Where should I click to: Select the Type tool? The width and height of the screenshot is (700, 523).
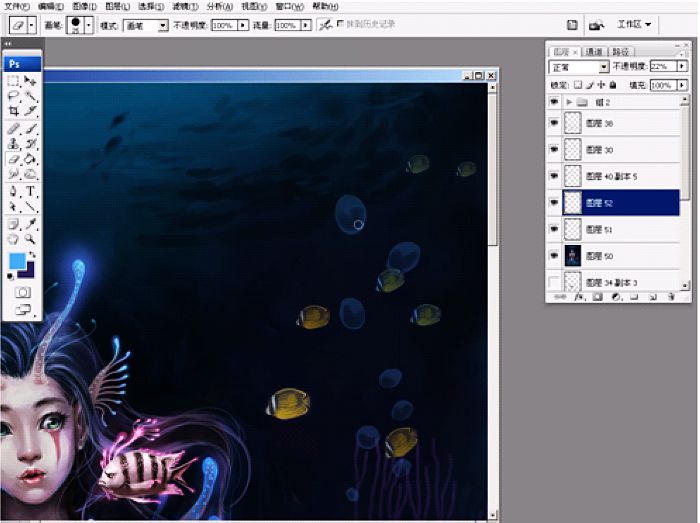pyautogui.click(x=30, y=191)
